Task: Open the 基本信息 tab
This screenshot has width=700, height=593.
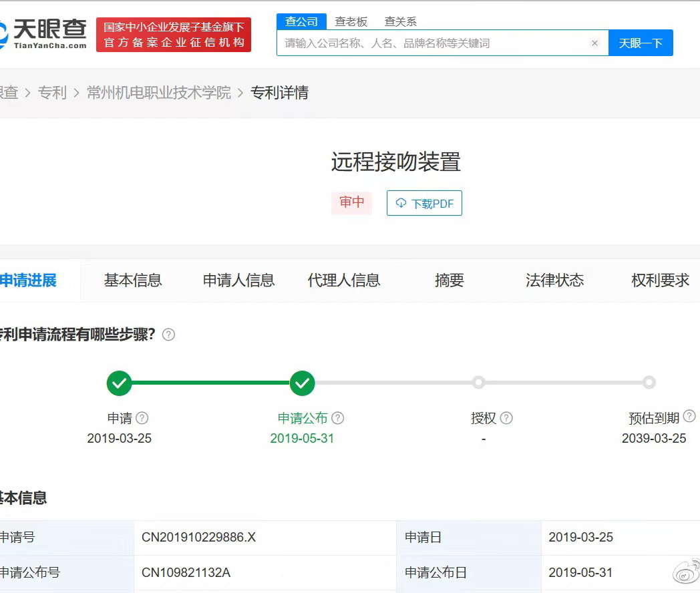Action: [x=133, y=280]
